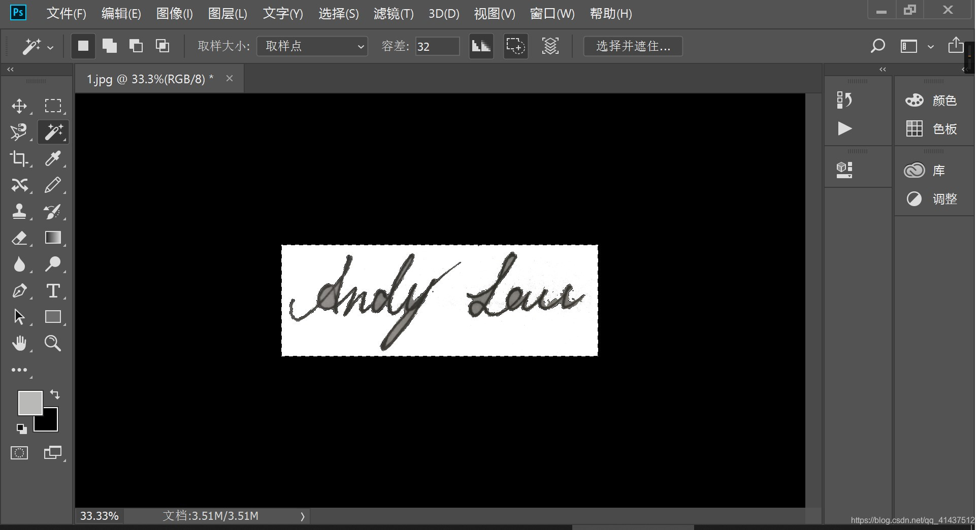Open the 库 panel
This screenshot has width=980, height=530.
925,171
